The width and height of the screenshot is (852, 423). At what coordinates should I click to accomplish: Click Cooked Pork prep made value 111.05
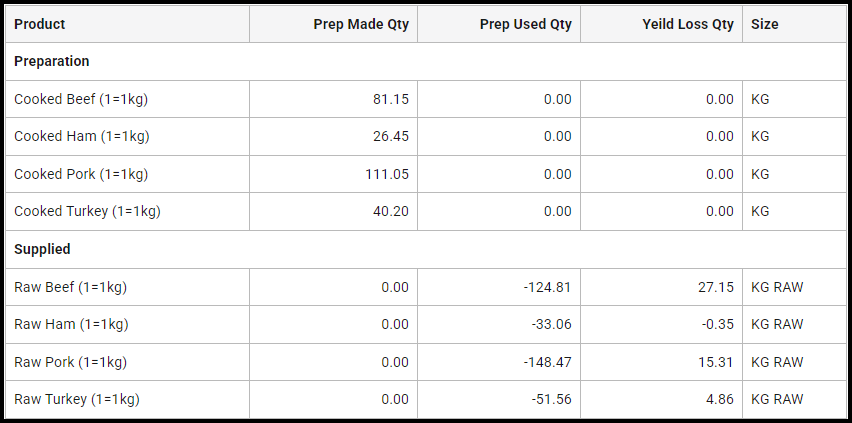(x=387, y=174)
